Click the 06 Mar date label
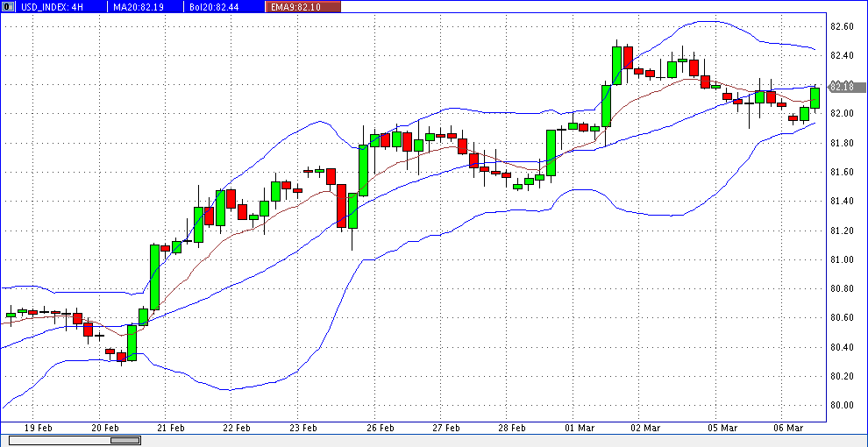The height and width of the screenshot is (447, 868). [788, 429]
